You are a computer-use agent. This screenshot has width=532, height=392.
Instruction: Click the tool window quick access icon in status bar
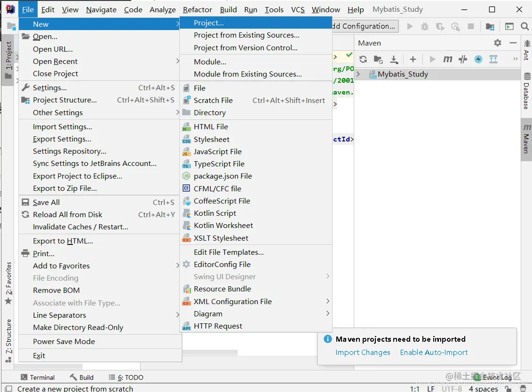9,388
